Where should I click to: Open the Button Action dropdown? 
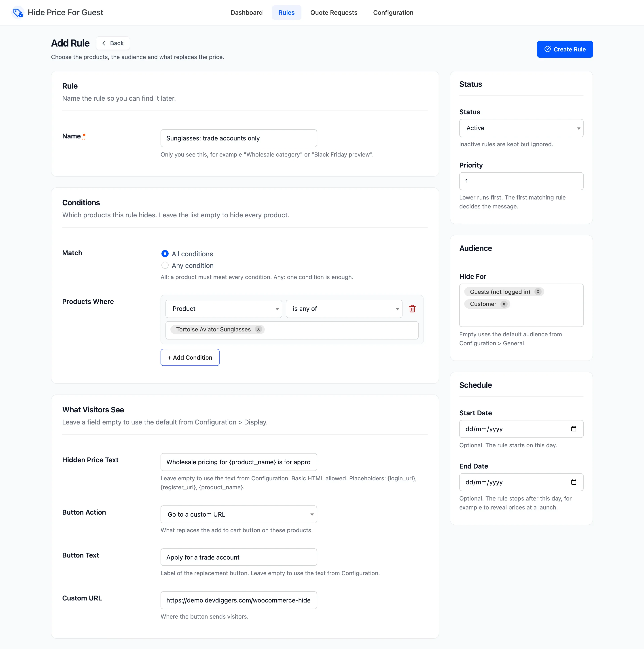(239, 514)
